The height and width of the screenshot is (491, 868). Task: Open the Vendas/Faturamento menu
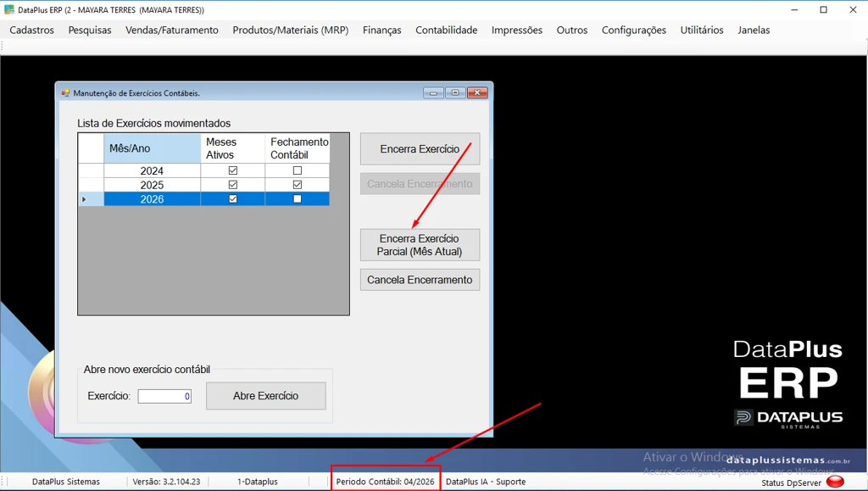171,30
